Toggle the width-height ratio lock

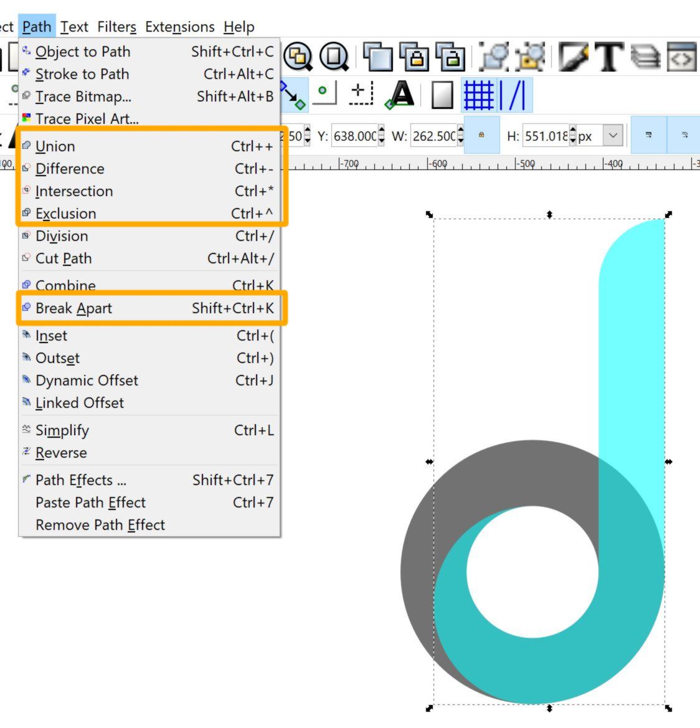coord(482,135)
